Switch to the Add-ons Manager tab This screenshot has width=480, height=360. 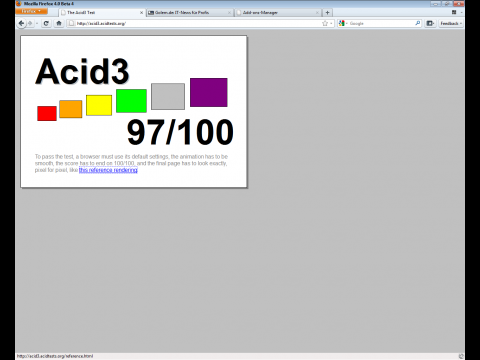[278, 12]
